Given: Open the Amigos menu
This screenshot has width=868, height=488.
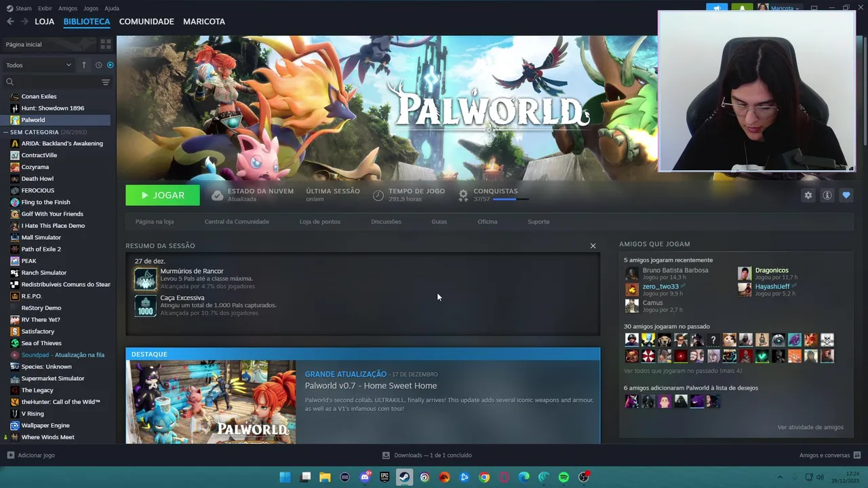Looking at the screenshot, I should [68, 8].
